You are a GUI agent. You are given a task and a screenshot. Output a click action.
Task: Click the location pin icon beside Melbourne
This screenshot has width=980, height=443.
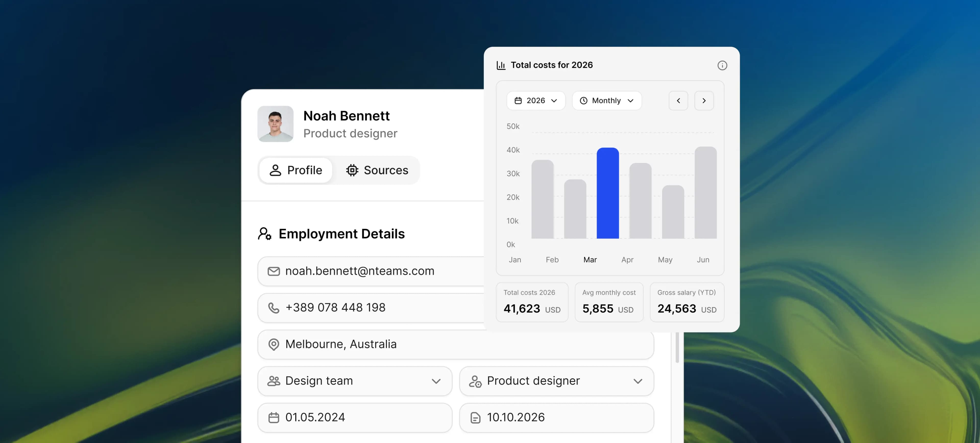click(x=274, y=345)
